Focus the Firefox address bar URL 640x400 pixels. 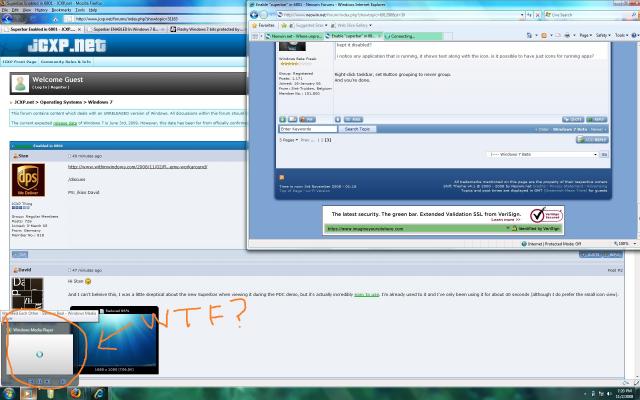tap(155, 19)
